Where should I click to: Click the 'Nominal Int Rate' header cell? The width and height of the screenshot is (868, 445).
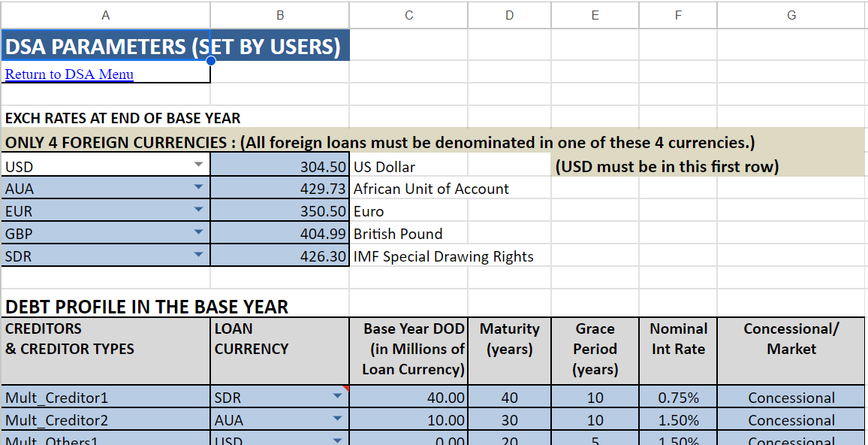678,351
